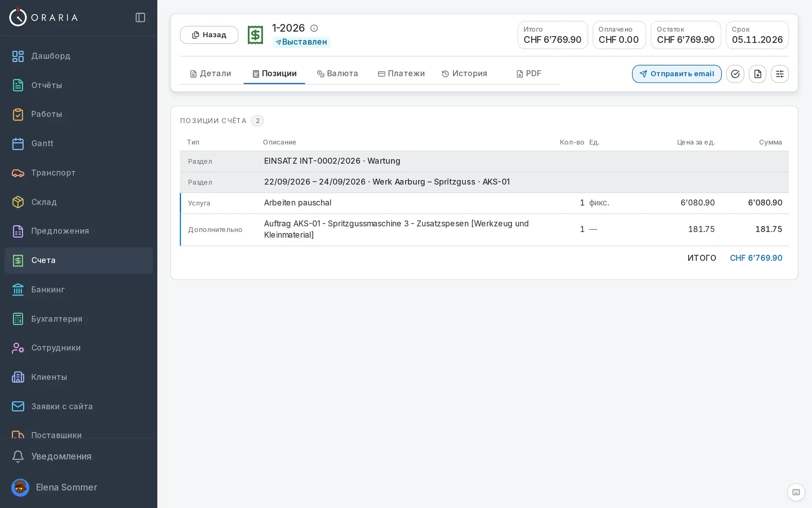Click the green invoice dollar icon
The height and width of the screenshot is (508, 812).
click(x=255, y=35)
